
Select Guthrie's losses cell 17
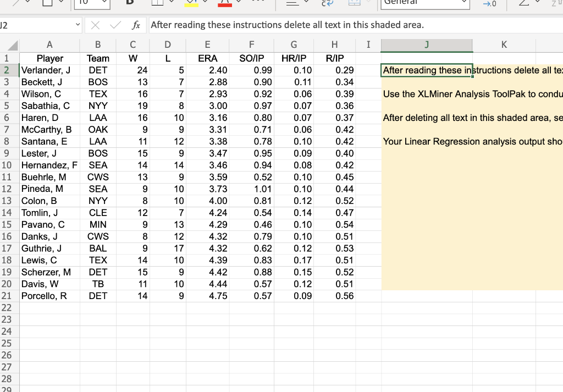168,249
